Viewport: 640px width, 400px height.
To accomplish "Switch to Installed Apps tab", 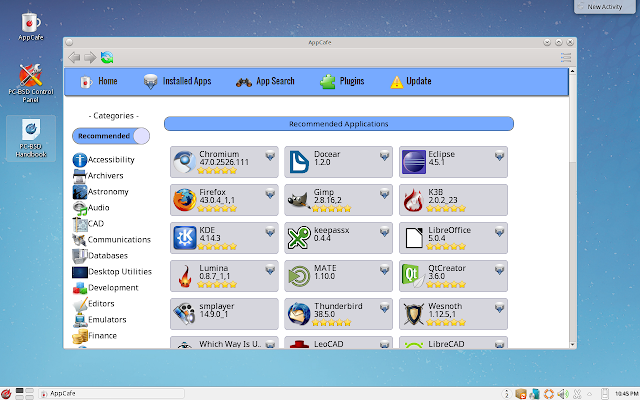I will [x=177, y=81].
